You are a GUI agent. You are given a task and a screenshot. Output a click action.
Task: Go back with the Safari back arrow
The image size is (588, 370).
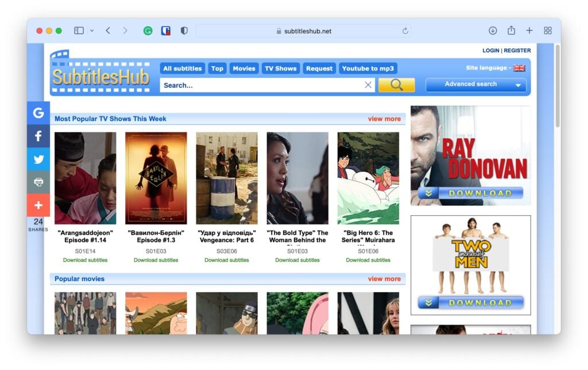[108, 31]
